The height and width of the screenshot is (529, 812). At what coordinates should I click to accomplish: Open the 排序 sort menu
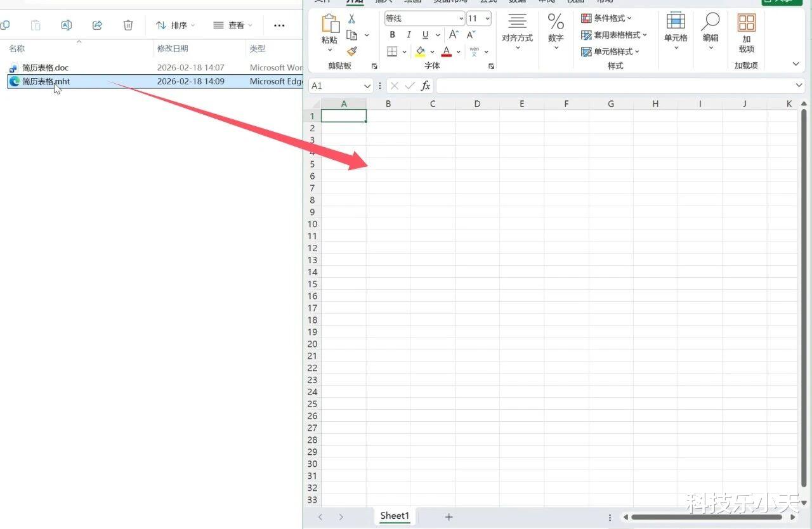176,25
